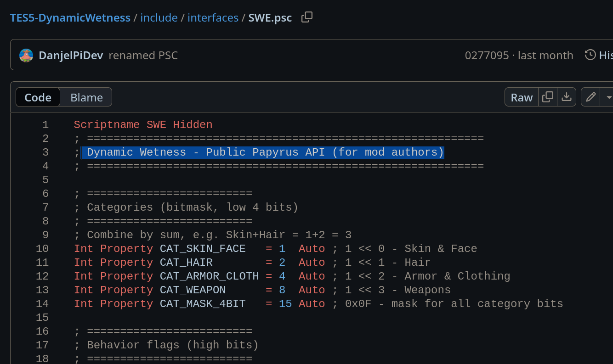The width and height of the screenshot is (613, 364).
Task: Open DanjelPiDev's avatar image
Action: [x=26, y=56]
